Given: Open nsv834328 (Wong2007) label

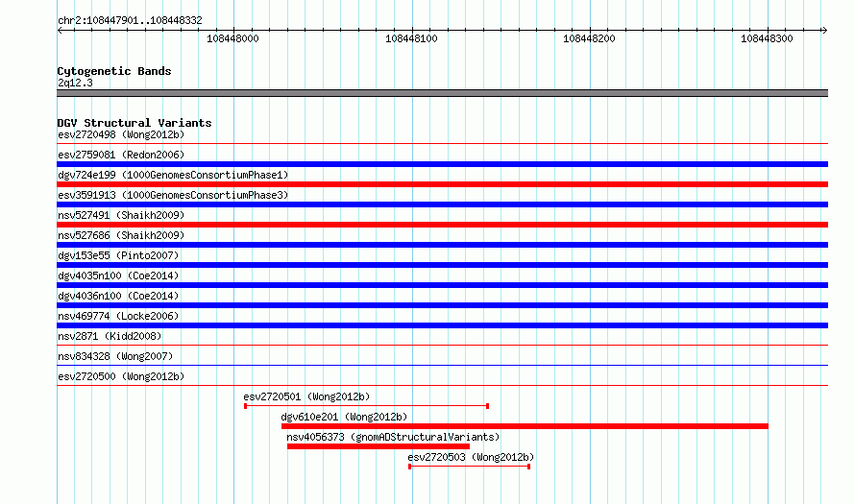Looking at the screenshot, I should tap(115, 356).
